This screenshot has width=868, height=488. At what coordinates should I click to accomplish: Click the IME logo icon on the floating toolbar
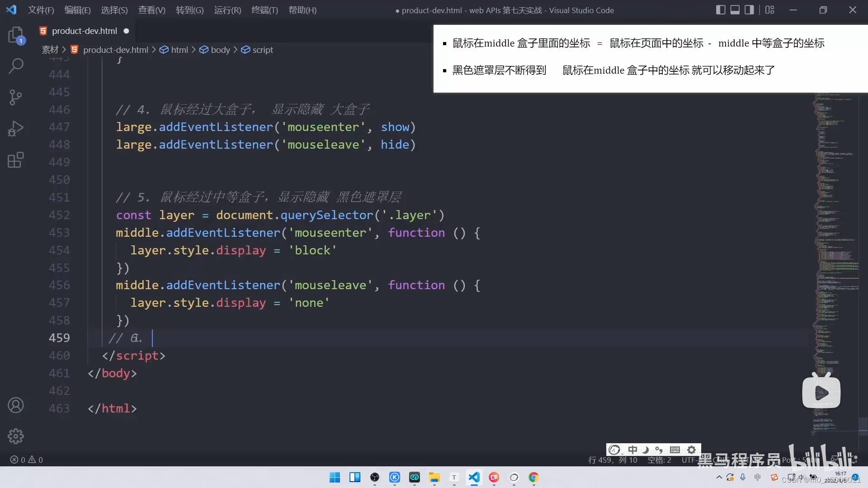(615, 450)
